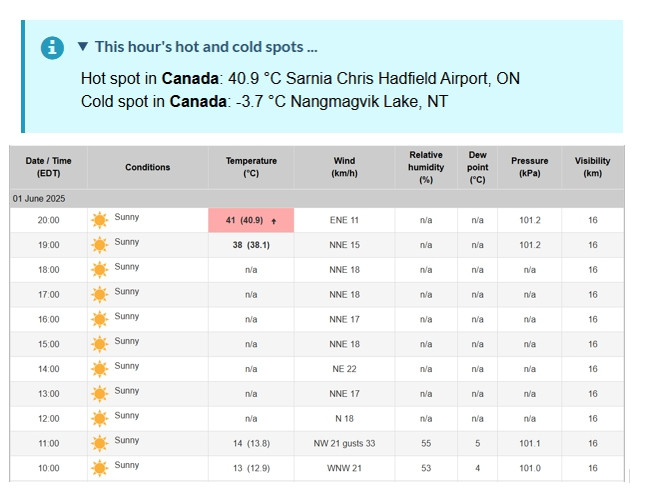Click the 01 June 2025 date row

tap(317, 199)
